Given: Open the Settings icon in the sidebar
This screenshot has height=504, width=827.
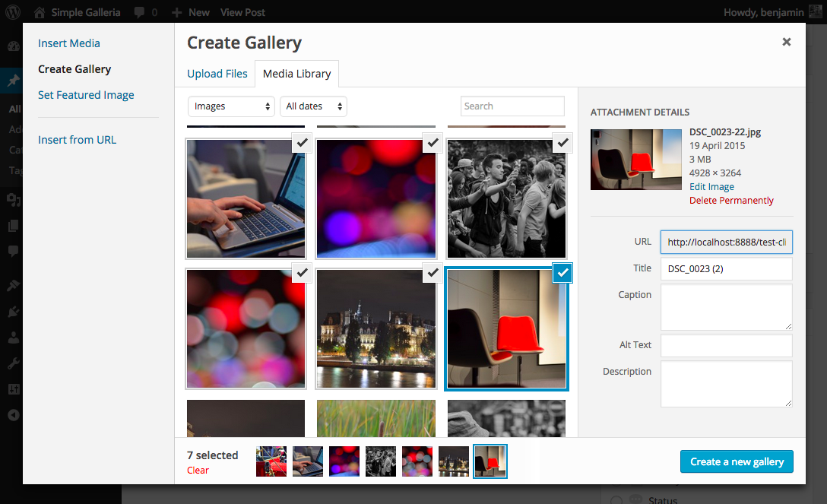Looking at the screenshot, I should click(x=13, y=389).
